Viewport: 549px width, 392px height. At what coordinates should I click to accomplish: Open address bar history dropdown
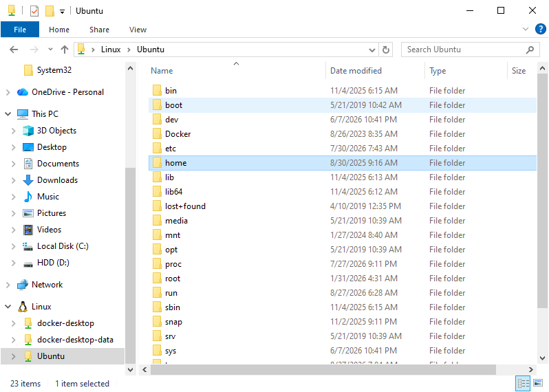[372, 50]
